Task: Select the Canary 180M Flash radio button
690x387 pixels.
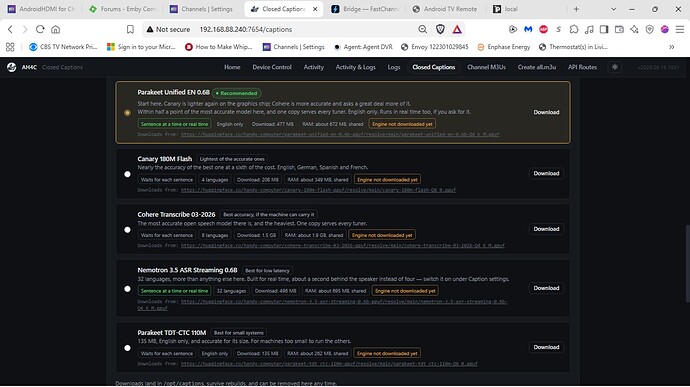Action: (x=127, y=174)
